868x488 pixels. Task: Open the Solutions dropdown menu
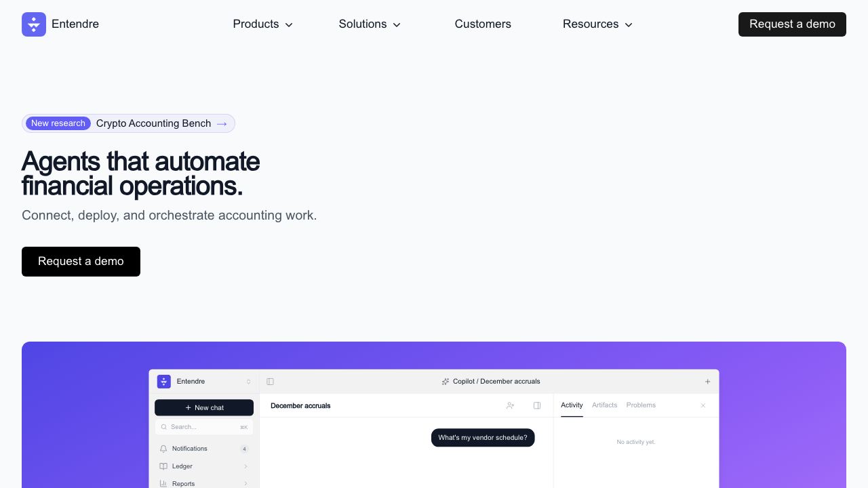click(370, 24)
